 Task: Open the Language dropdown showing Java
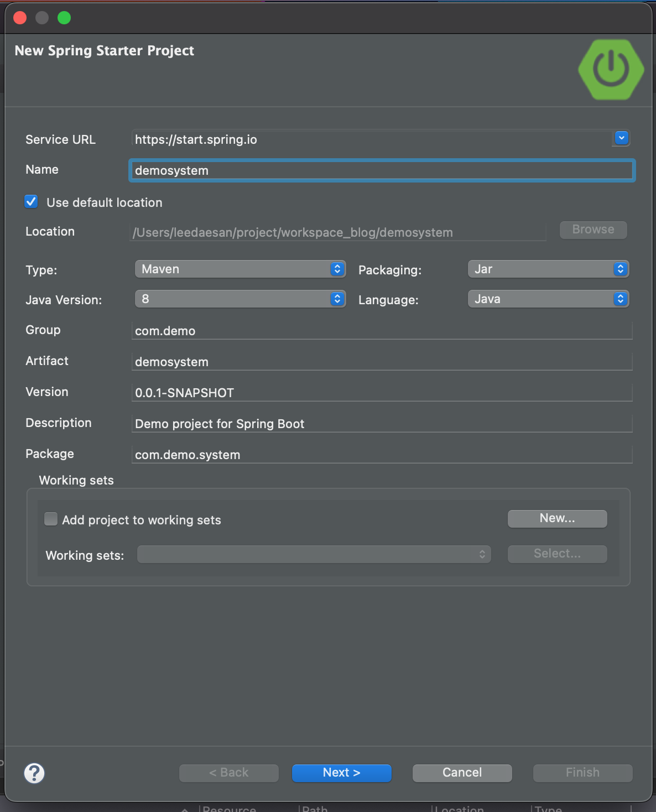tap(548, 299)
